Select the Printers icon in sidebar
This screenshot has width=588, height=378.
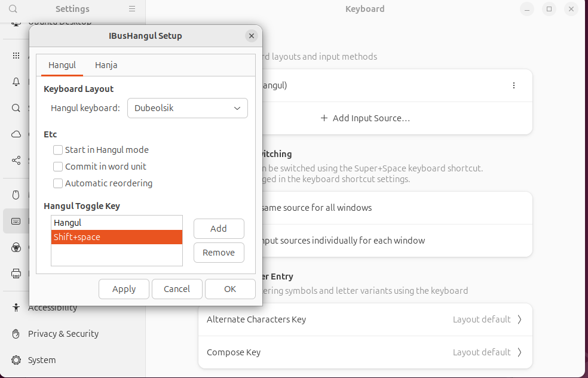(16, 273)
